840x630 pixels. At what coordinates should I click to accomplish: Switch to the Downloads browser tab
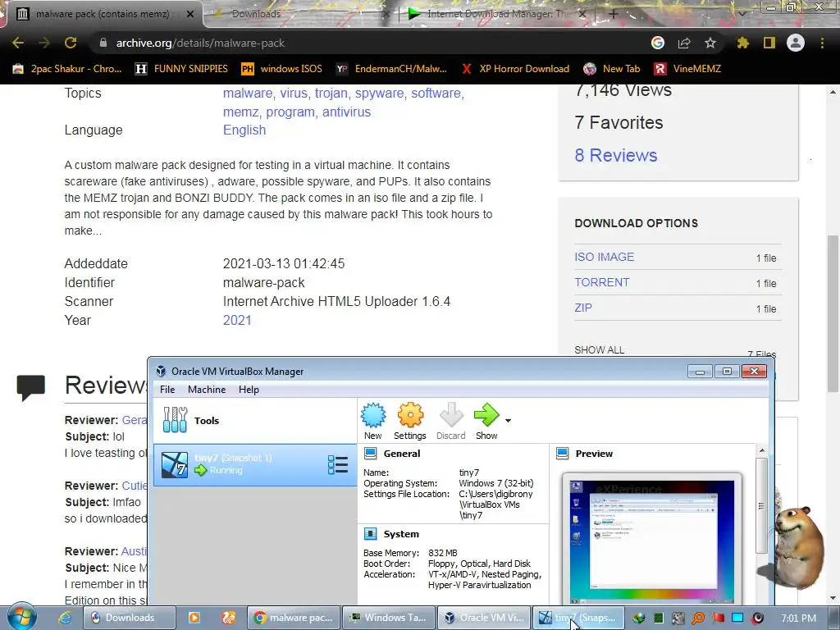tap(300, 14)
